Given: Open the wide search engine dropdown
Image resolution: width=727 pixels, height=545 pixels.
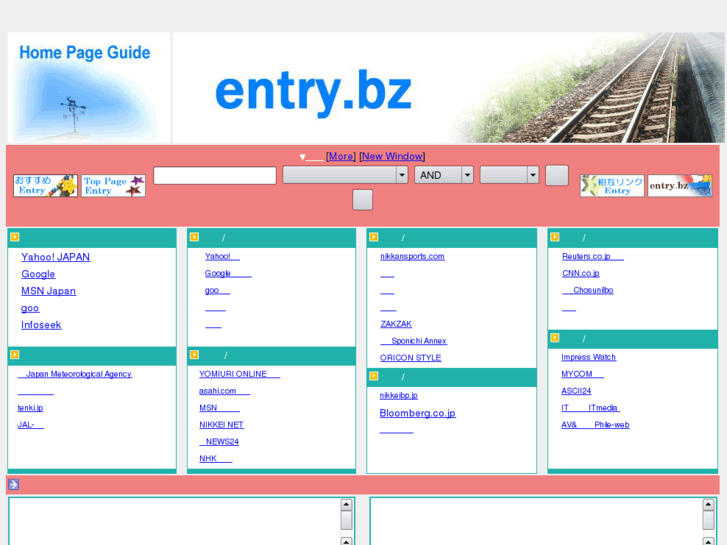Looking at the screenshot, I should tap(345, 175).
